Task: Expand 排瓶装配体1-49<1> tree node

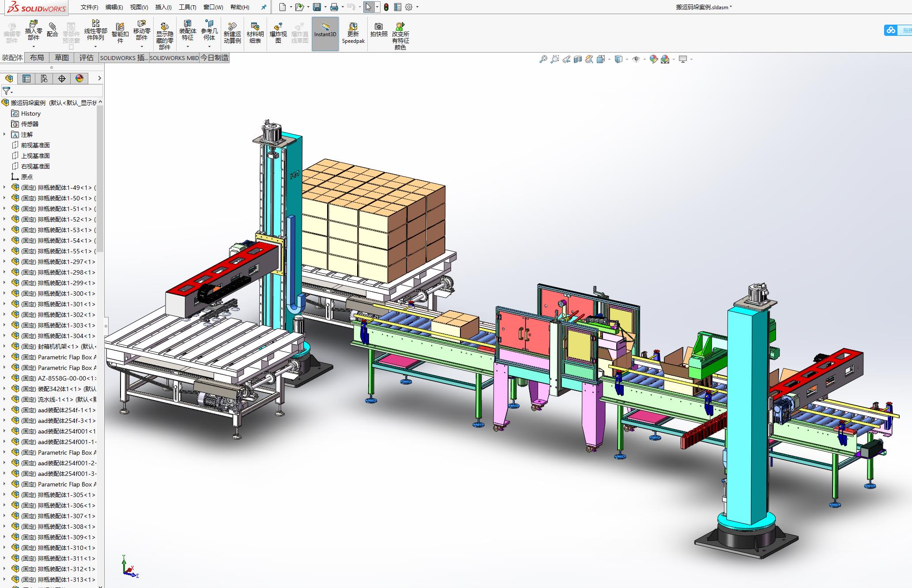Action: 5,187
